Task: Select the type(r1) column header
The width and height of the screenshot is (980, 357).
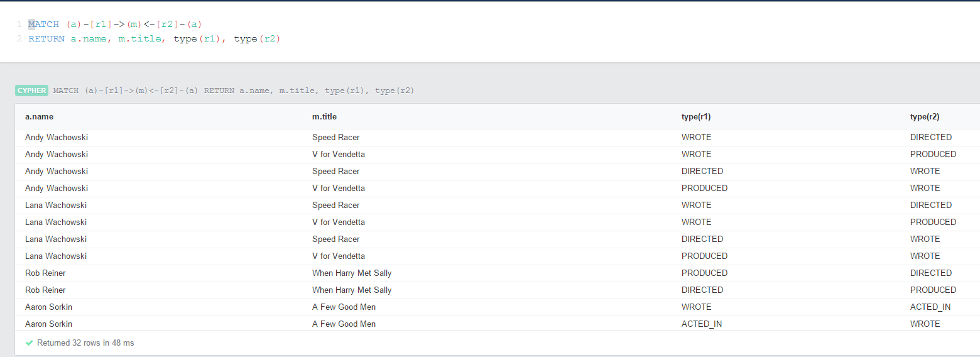Action: tap(696, 116)
